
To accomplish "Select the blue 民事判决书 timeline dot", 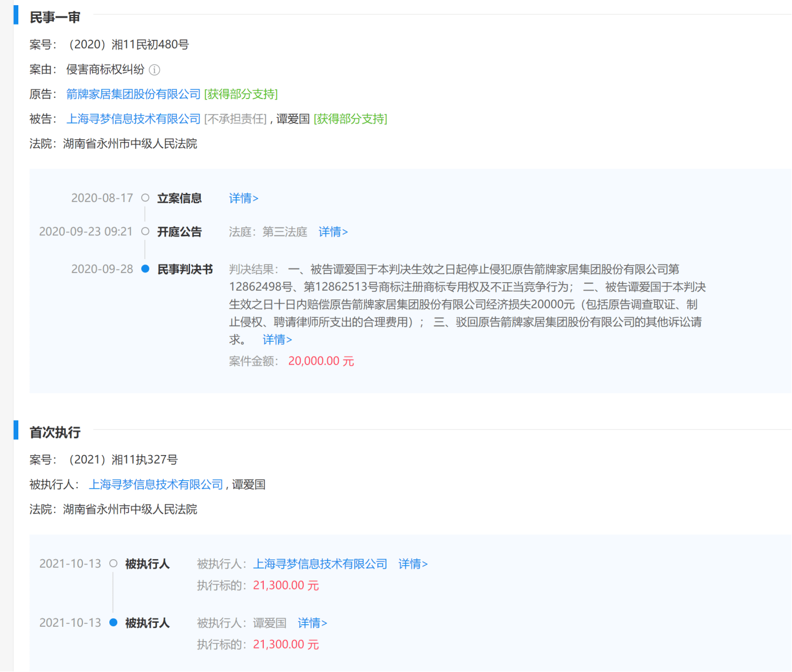I will (x=145, y=269).
